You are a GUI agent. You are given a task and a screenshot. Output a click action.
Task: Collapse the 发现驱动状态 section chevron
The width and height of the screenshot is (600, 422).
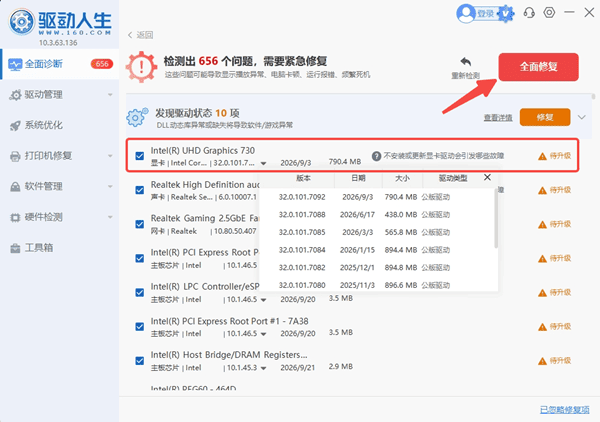click(582, 117)
